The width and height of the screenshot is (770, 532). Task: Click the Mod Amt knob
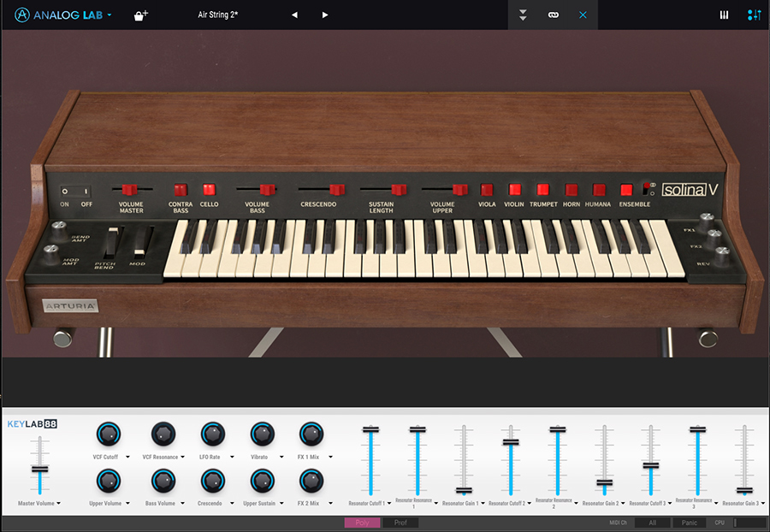(51, 253)
